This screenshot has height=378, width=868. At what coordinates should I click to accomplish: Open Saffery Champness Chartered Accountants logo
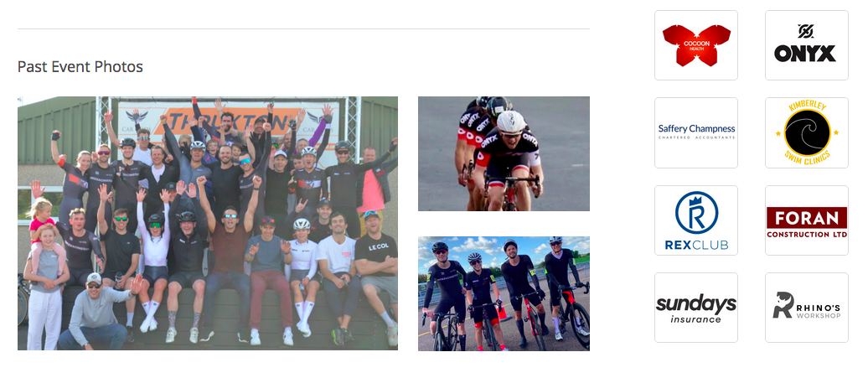point(696,132)
